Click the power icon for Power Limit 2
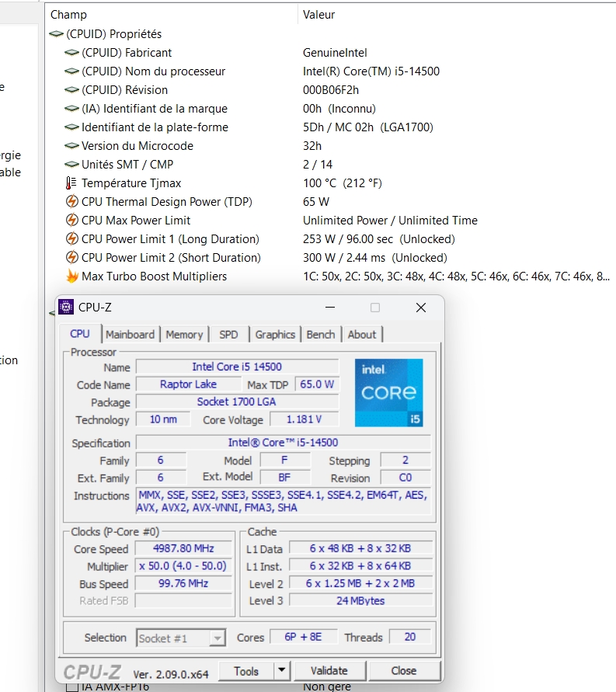 coord(71,257)
